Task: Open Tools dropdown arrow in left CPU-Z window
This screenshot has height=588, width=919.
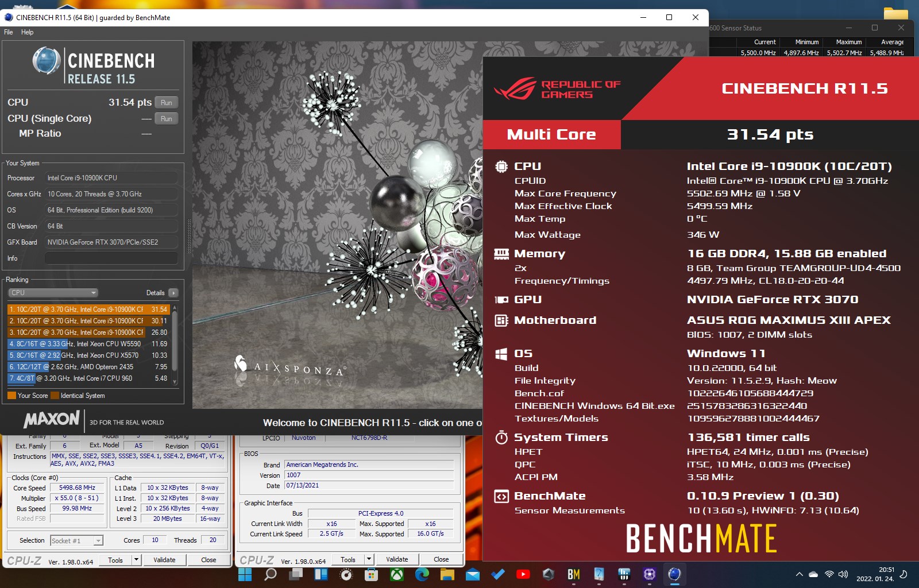Action: click(x=137, y=560)
